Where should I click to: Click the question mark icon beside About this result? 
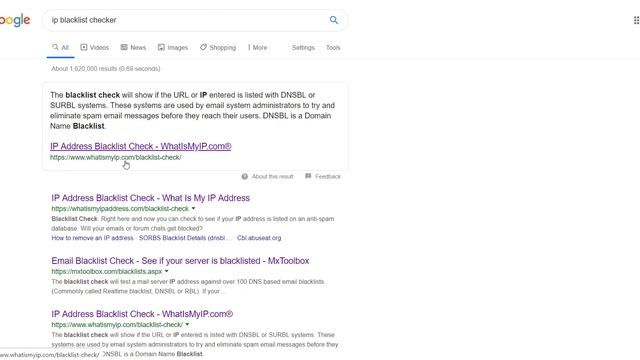click(244, 177)
